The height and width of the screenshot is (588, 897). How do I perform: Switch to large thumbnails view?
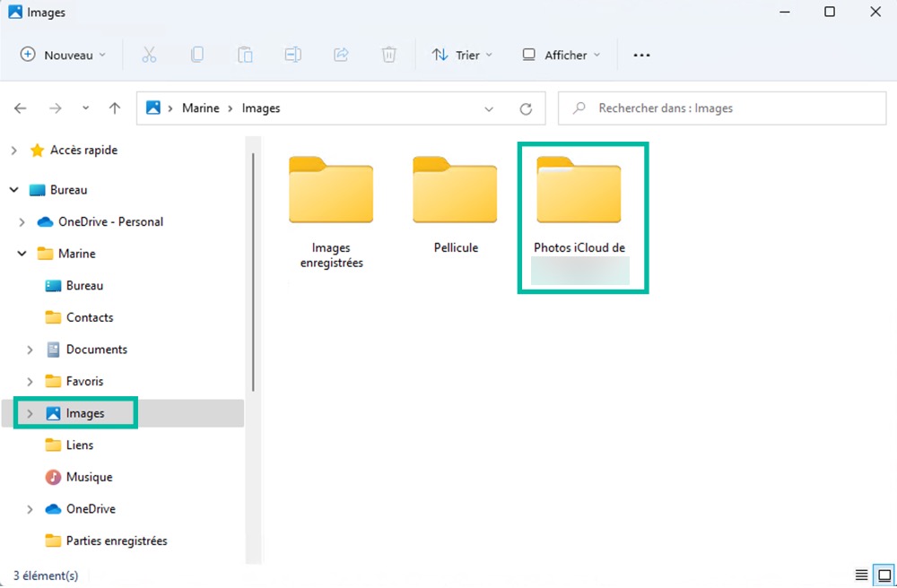(884, 575)
